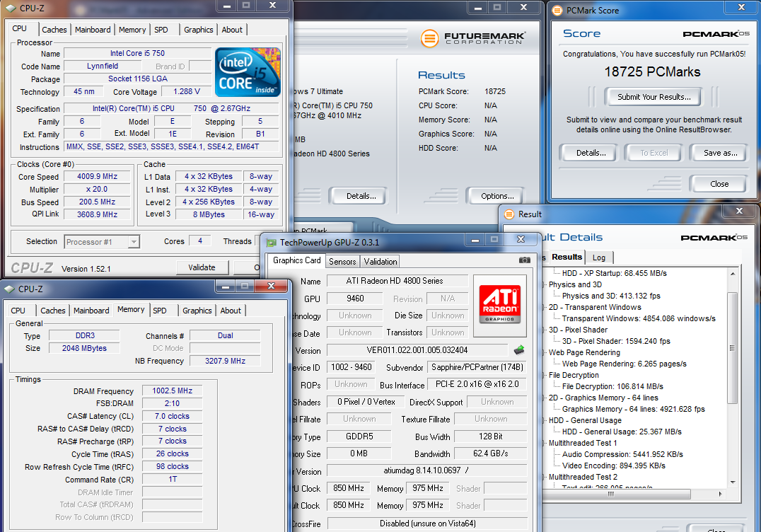Select 'Audio Compression: 5441.952 KB/s' row
Screen dimensions: 761x532
coord(622,455)
